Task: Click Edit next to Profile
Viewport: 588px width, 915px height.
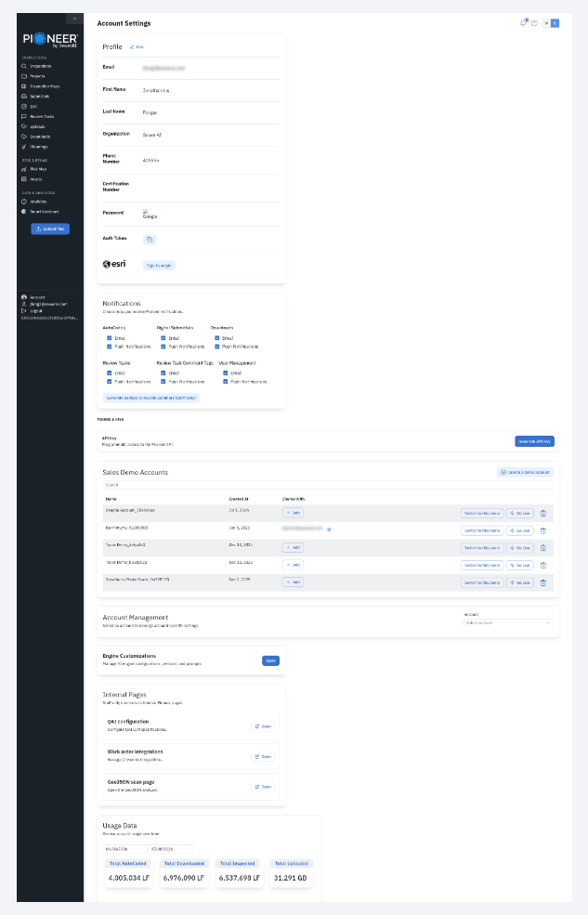Action: pyautogui.click(x=137, y=46)
